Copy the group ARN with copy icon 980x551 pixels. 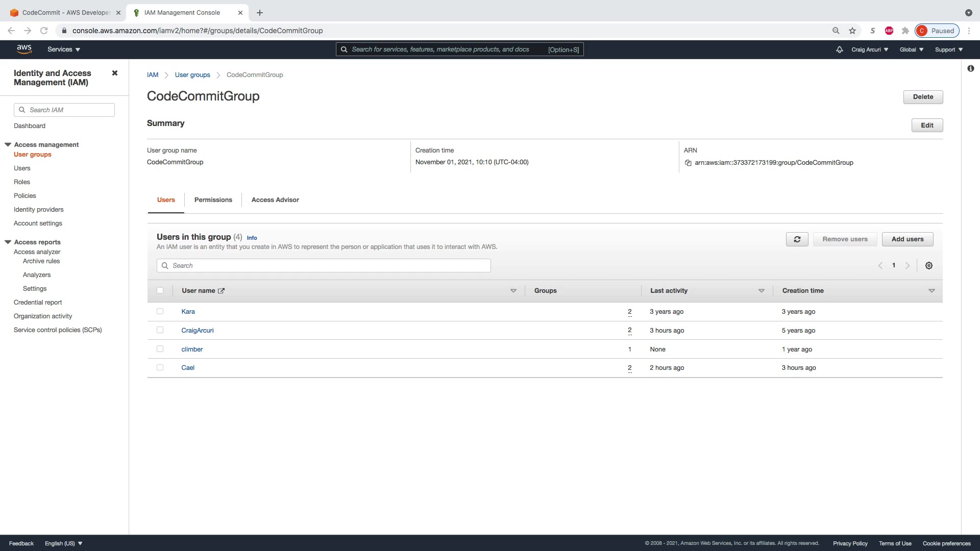coord(688,163)
